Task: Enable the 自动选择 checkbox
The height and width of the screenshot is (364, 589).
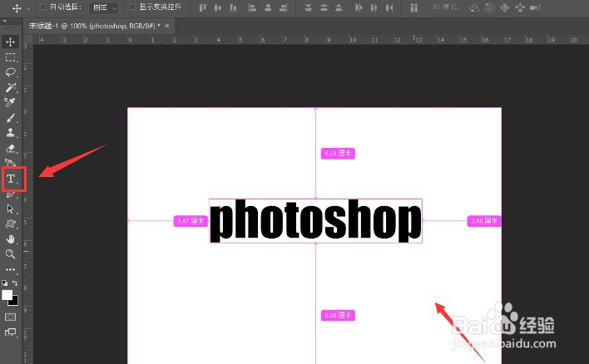Action: [x=42, y=7]
